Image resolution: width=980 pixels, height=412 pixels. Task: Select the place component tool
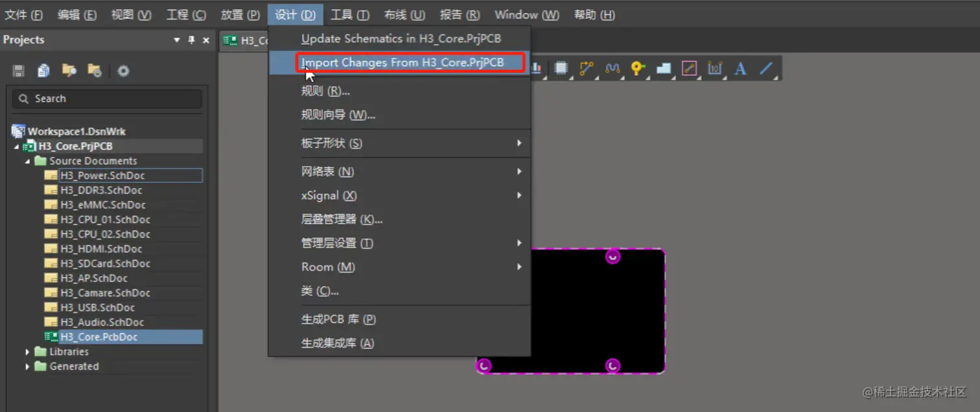561,68
